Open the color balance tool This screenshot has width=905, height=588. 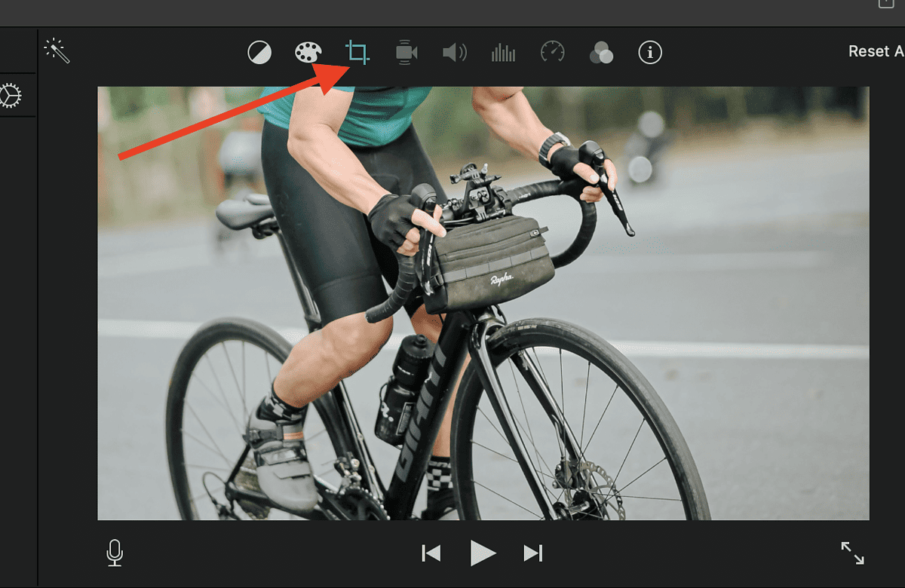[x=259, y=52]
